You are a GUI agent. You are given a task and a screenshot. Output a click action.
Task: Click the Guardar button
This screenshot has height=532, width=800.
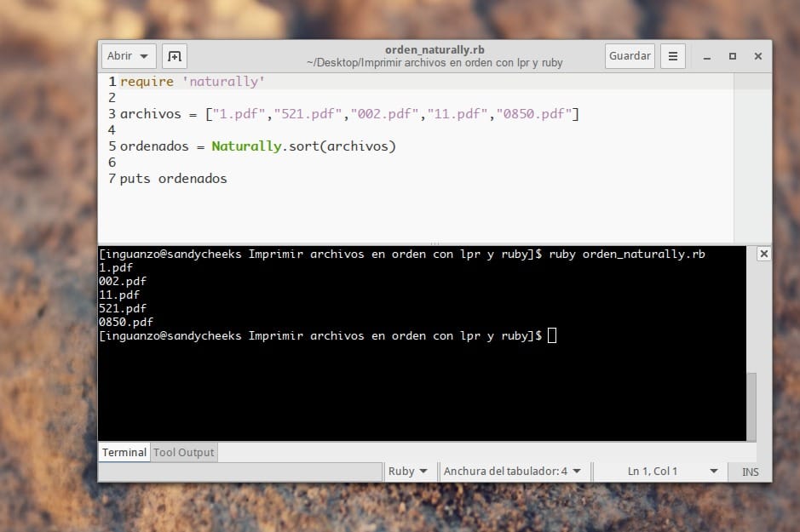click(630, 56)
